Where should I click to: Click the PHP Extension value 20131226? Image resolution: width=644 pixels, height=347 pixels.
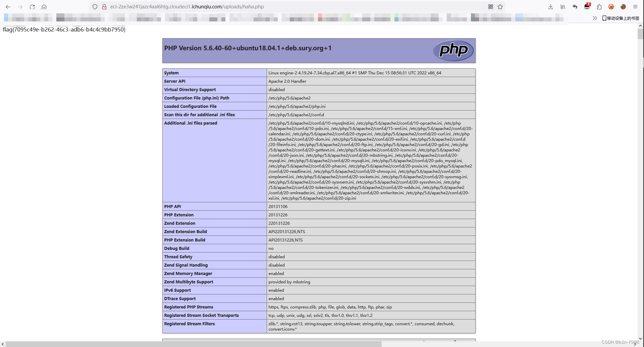(278, 215)
